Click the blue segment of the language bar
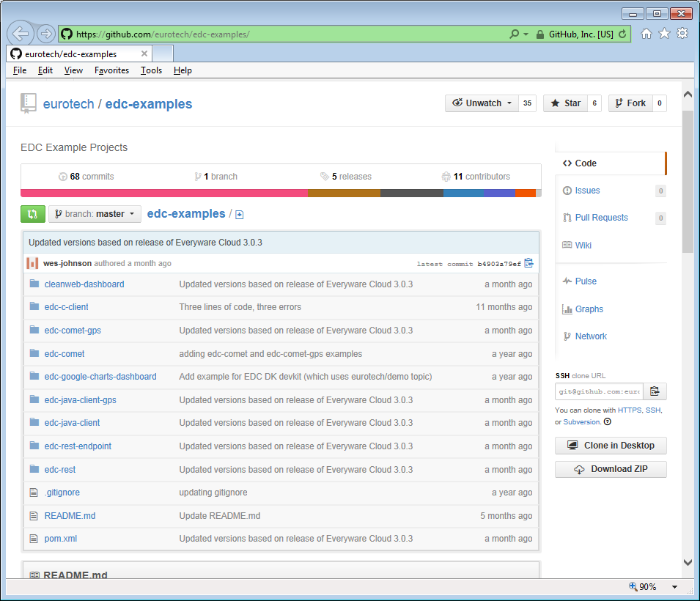 coord(463,193)
